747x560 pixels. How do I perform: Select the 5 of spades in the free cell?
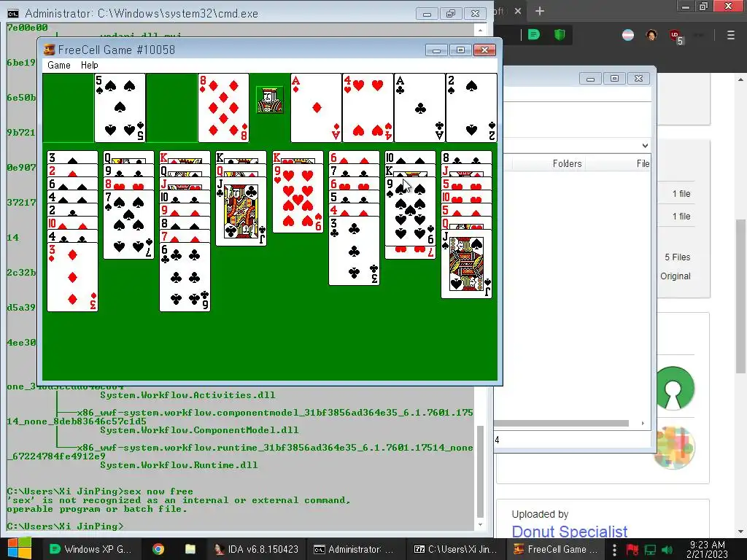[120, 108]
